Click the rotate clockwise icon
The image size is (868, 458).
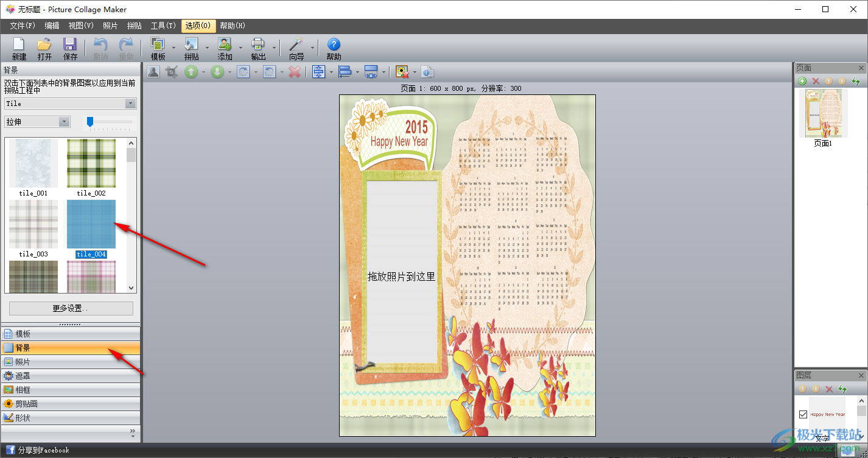243,72
